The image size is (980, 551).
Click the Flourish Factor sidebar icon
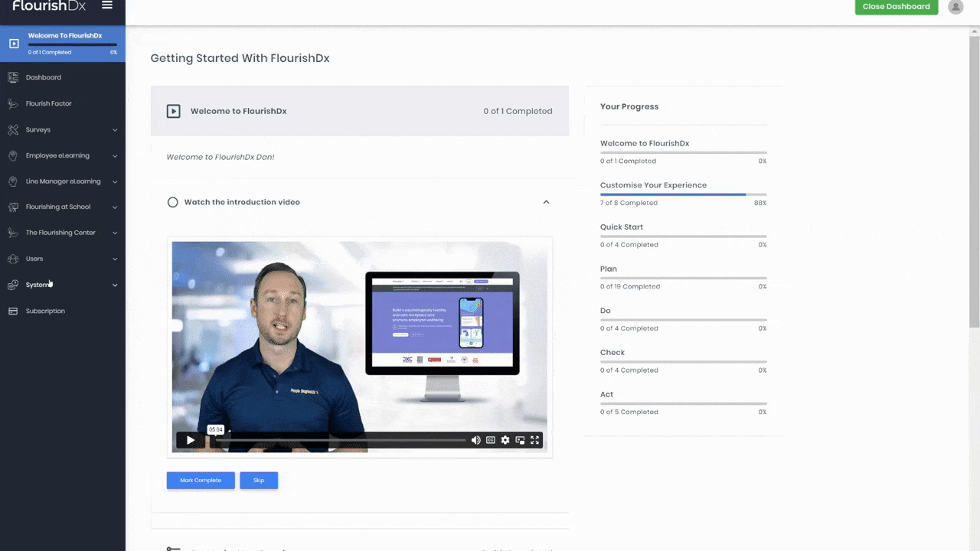(x=13, y=103)
